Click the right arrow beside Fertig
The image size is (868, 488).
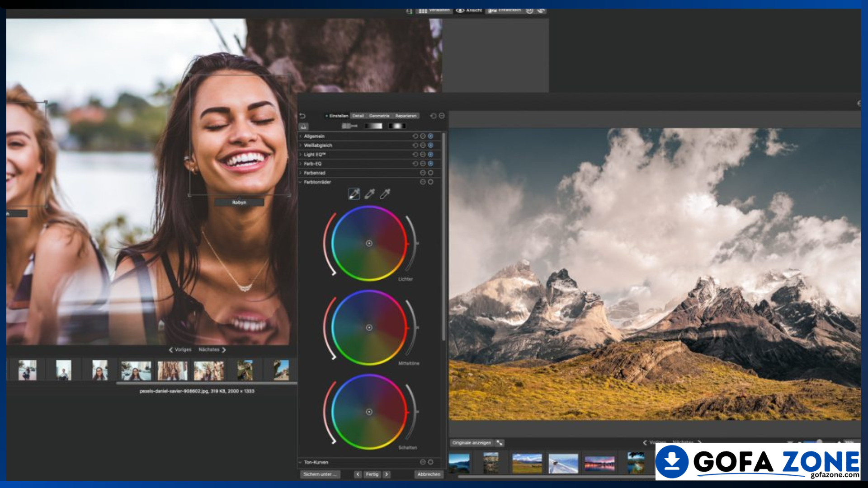pos(387,474)
